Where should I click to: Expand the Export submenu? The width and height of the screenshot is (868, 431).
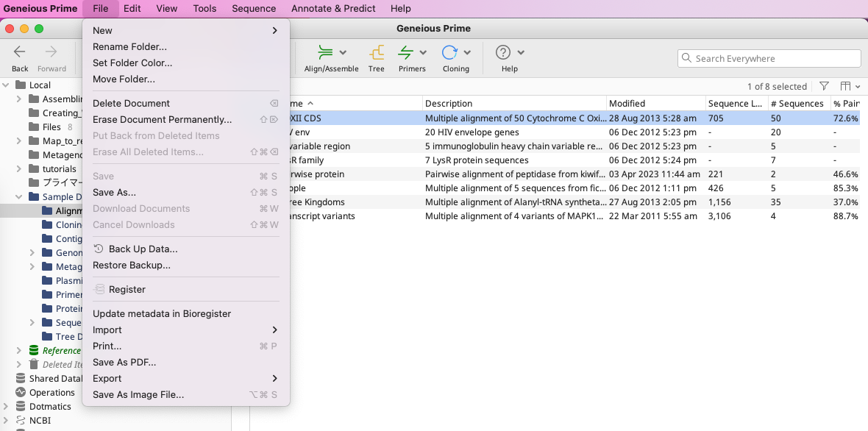(x=185, y=378)
